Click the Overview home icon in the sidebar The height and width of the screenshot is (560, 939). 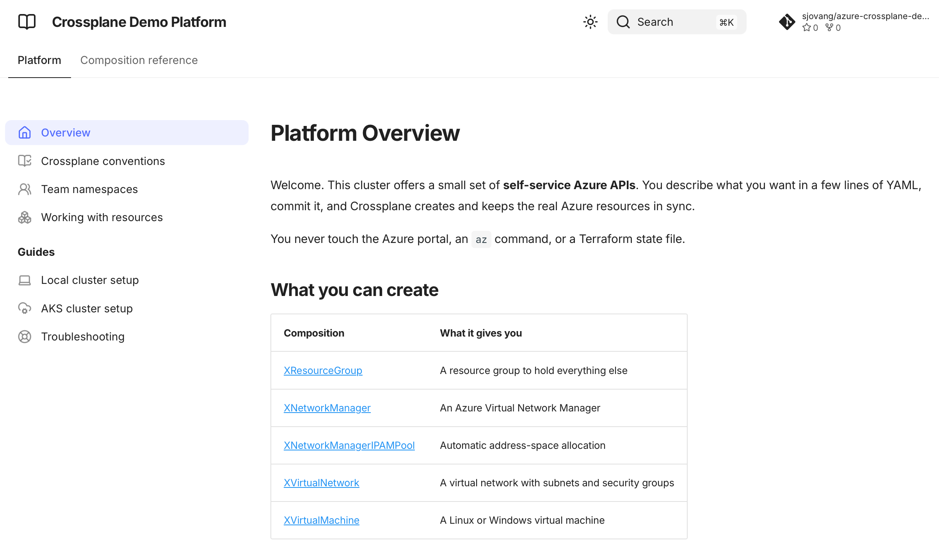[x=25, y=133]
